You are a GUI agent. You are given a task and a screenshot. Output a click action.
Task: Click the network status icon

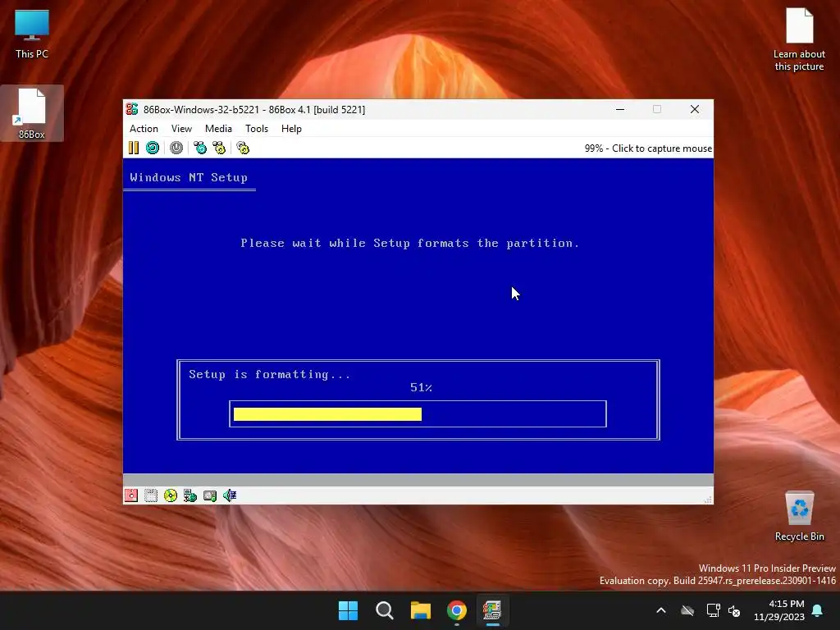pyautogui.click(x=190, y=495)
